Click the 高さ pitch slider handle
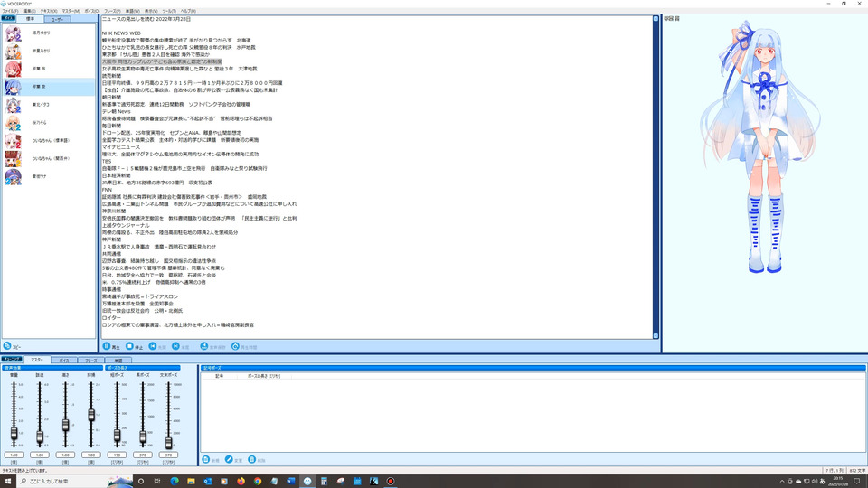 65,425
